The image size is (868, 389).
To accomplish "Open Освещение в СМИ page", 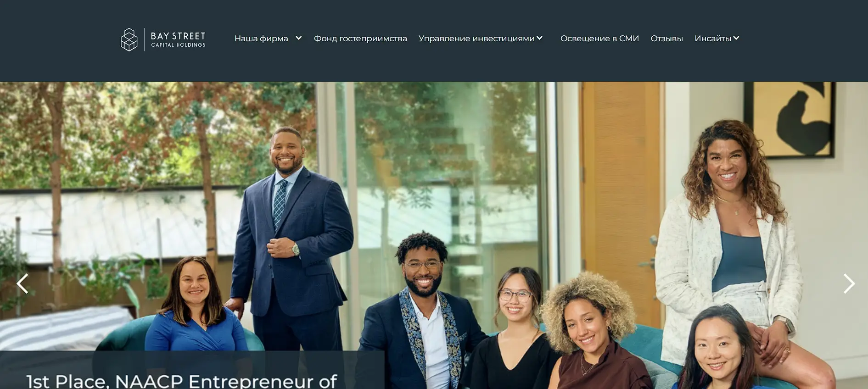I will [599, 39].
